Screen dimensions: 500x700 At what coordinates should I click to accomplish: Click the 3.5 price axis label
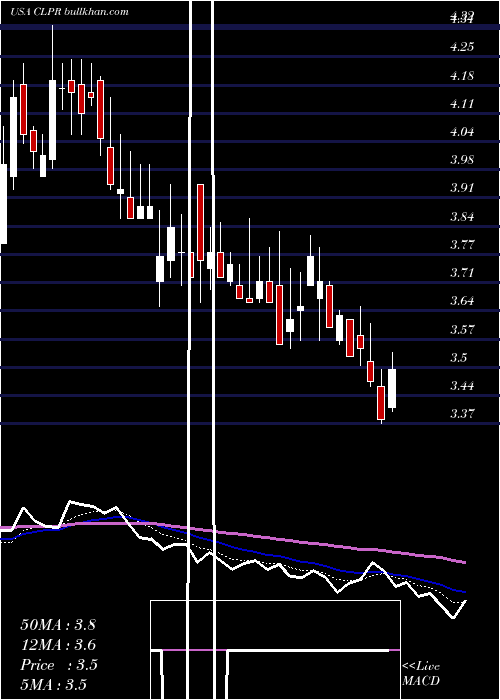click(459, 358)
